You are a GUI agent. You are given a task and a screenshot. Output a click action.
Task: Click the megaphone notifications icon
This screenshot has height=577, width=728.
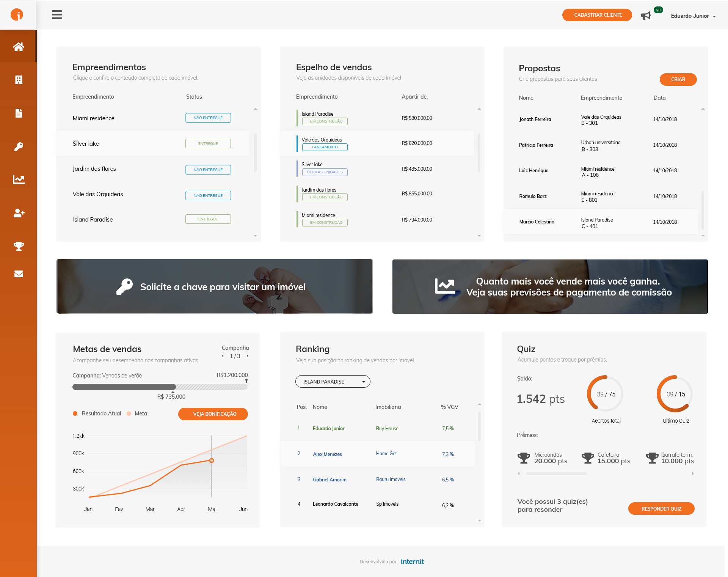click(646, 16)
